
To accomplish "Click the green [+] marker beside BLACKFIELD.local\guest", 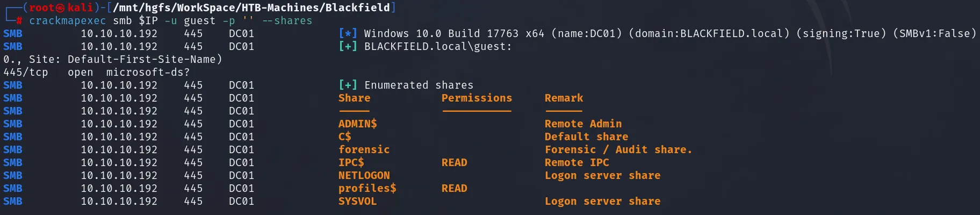I will point(348,46).
